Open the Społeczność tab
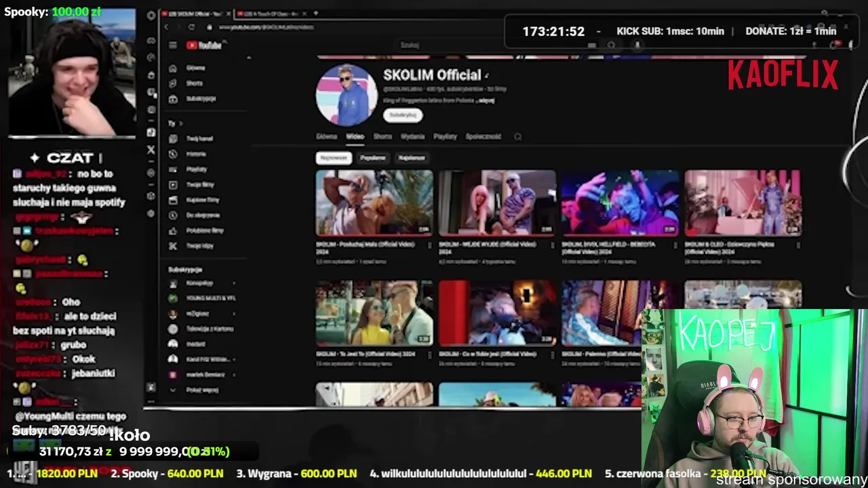 point(484,136)
